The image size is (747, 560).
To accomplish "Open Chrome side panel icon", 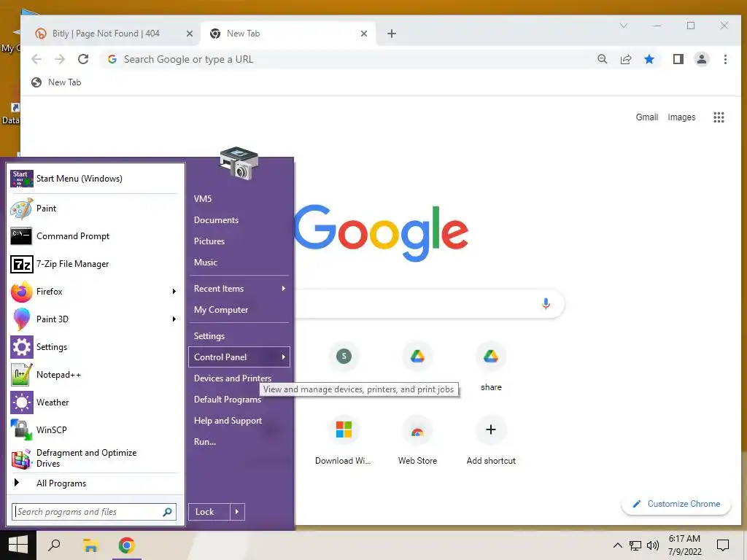I will point(678,59).
